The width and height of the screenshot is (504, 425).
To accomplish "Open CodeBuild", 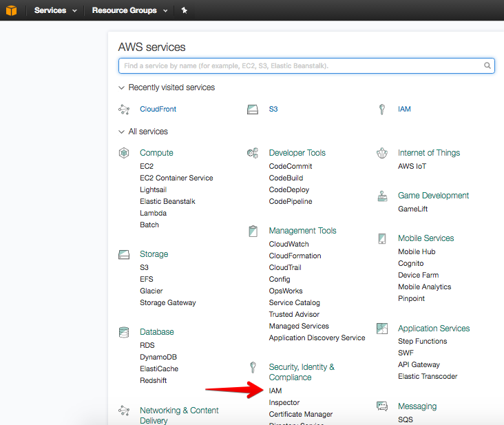I will 286,178.
